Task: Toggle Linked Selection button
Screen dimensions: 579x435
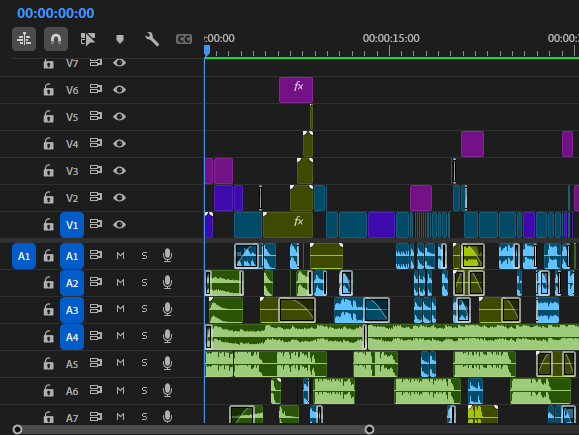Action: point(88,39)
